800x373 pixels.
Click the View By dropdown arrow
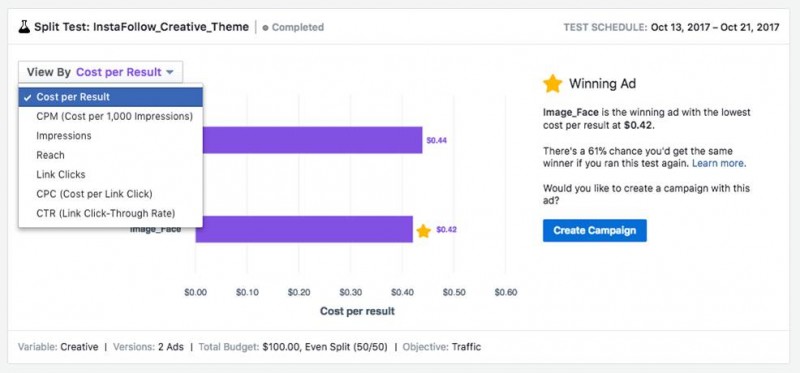pyautogui.click(x=170, y=72)
